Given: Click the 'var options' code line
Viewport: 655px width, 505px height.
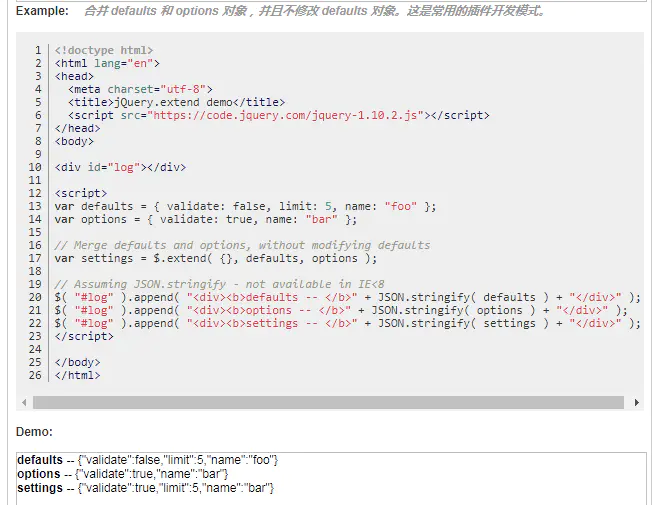Looking at the screenshot, I should pyautogui.click(x=206, y=219).
